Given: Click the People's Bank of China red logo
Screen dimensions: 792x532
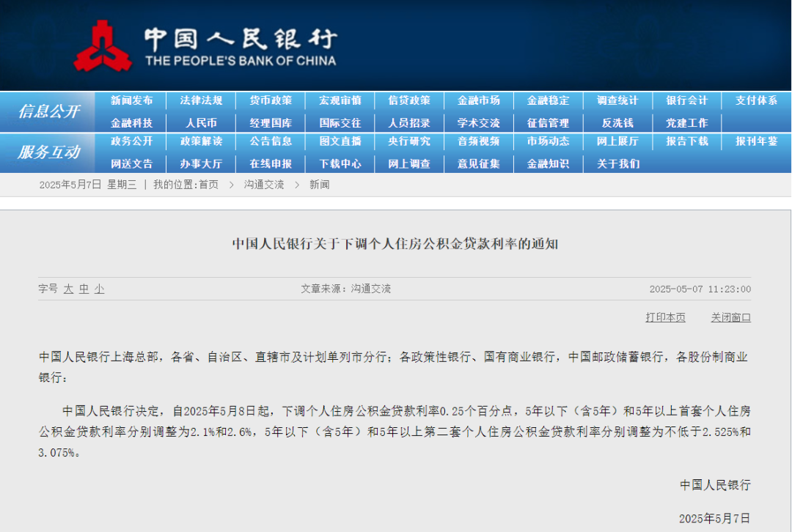Looking at the screenshot, I should [103, 46].
